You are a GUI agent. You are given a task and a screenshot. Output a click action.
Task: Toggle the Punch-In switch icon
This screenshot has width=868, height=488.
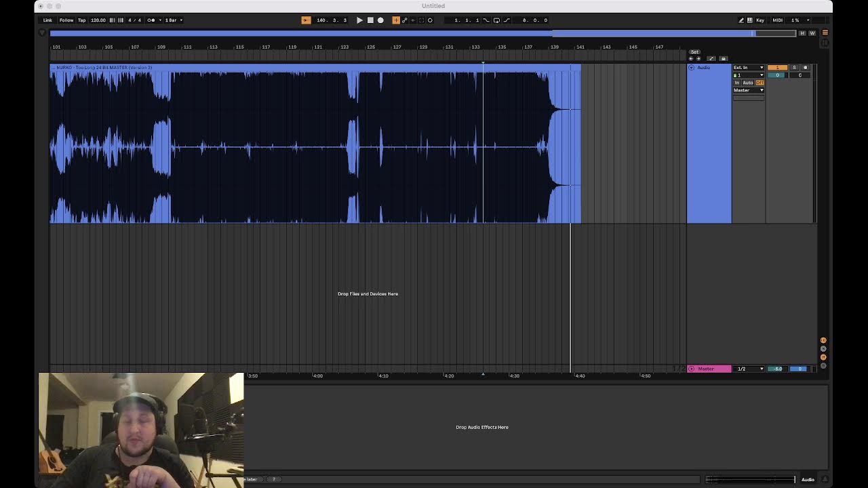pos(486,20)
